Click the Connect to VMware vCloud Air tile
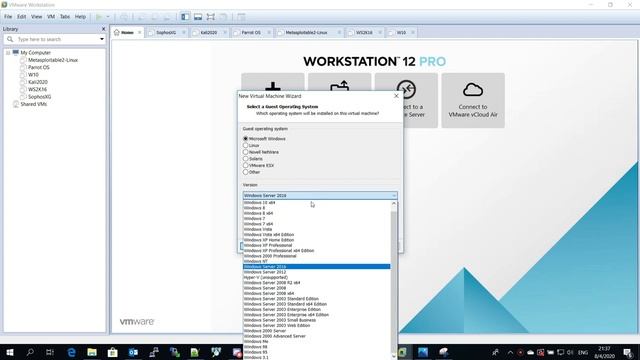Screen dimensions: 640x360 [473, 100]
